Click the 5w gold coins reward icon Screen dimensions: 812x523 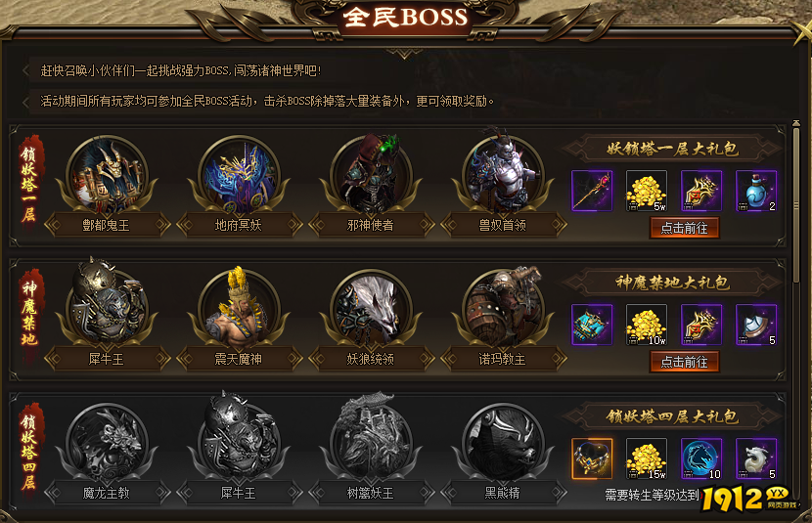(x=647, y=191)
